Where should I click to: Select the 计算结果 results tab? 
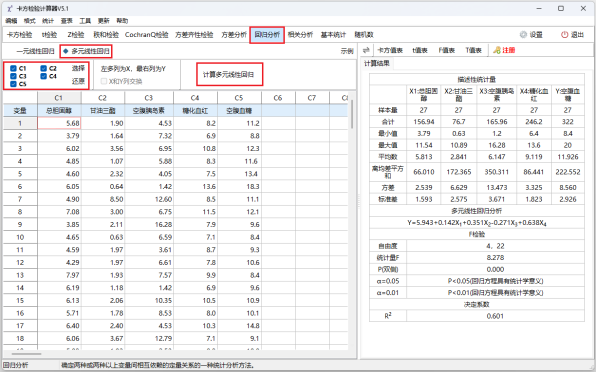pos(377,63)
